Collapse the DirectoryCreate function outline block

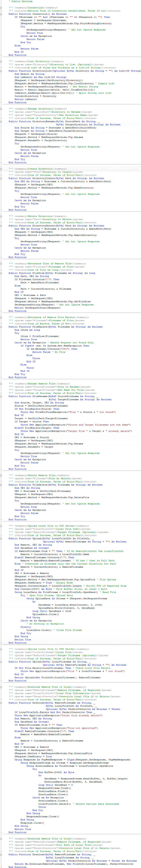click(1, 178)
